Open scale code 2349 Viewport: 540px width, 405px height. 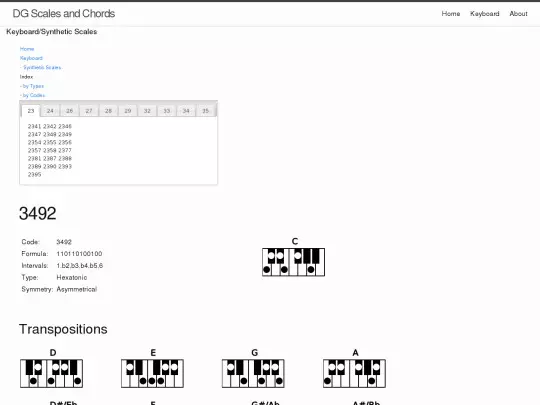pyautogui.click(x=65, y=134)
